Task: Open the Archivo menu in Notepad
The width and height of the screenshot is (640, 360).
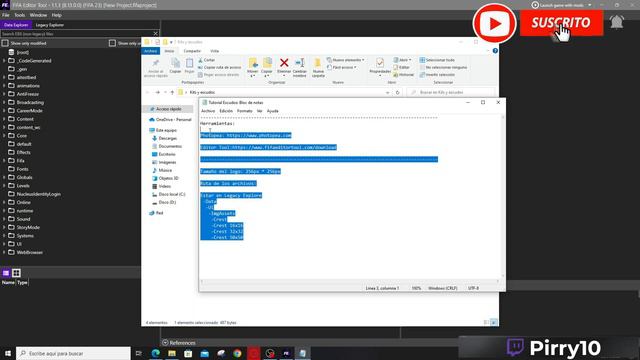Action: (x=208, y=111)
